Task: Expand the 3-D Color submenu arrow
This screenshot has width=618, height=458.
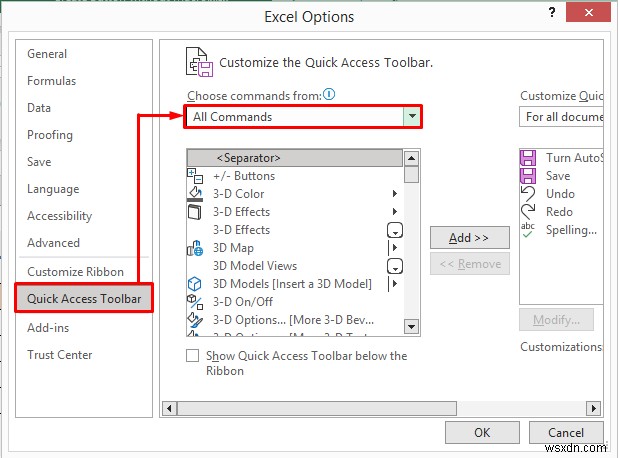Action: (x=395, y=194)
